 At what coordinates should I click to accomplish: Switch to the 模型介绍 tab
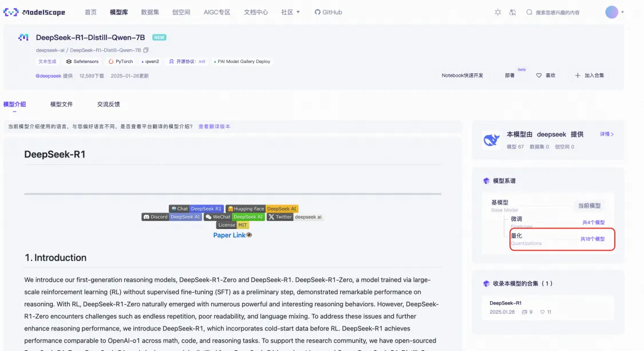(14, 104)
